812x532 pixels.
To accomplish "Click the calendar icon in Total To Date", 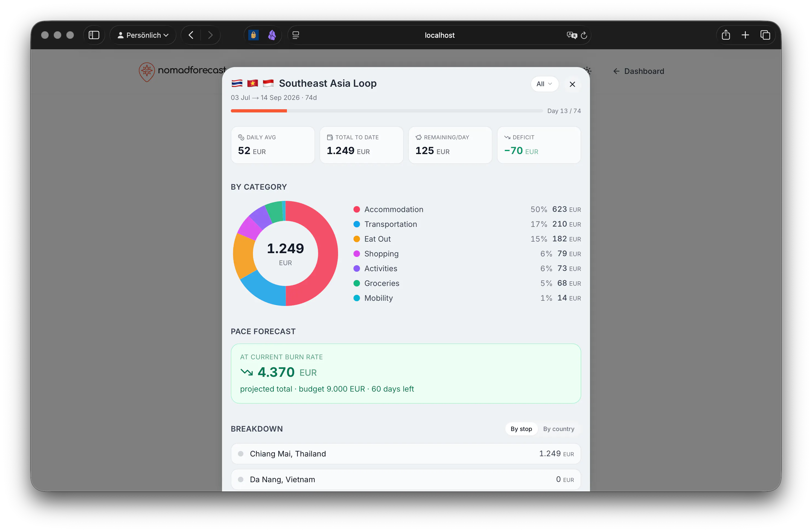I will click(330, 137).
